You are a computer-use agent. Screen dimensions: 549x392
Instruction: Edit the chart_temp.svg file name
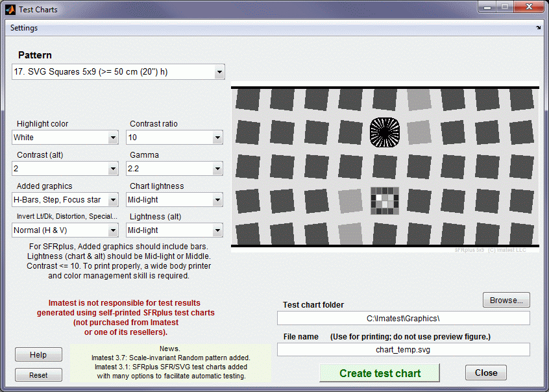tap(403, 349)
